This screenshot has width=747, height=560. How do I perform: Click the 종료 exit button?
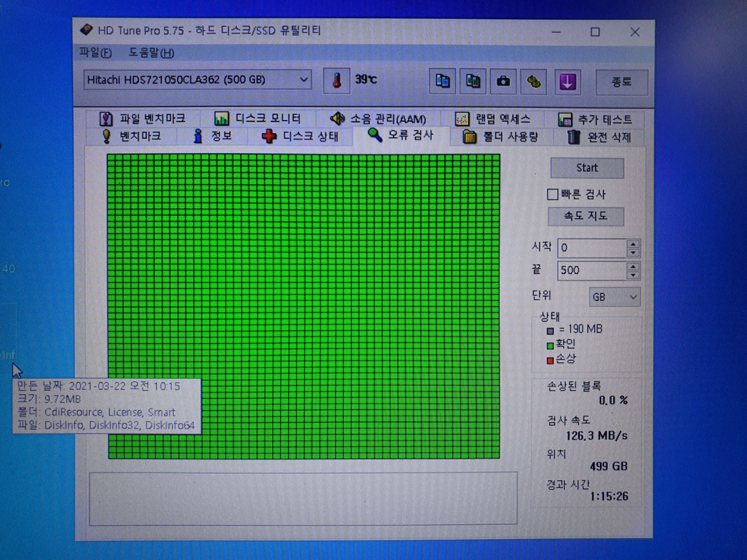point(622,82)
